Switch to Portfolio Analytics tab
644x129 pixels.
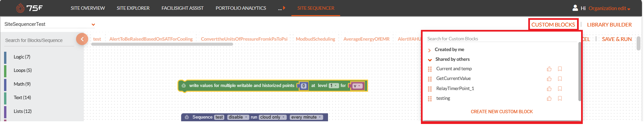point(241,8)
